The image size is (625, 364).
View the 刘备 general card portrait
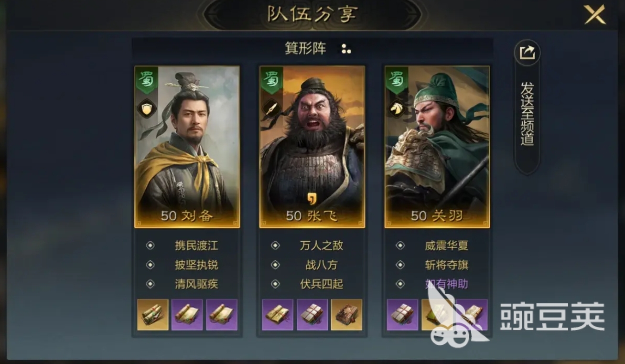point(187,147)
